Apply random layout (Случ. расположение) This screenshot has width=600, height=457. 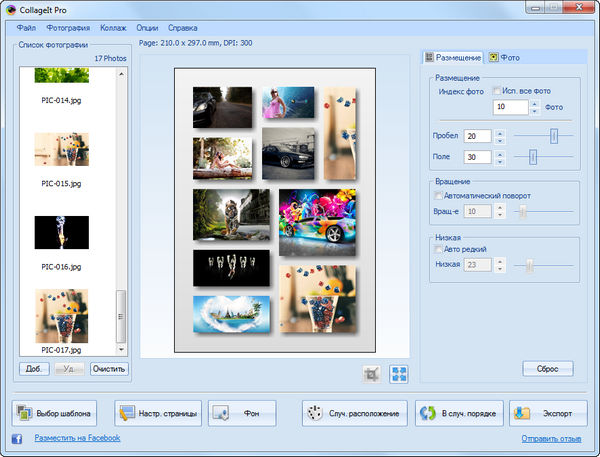pyautogui.click(x=355, y=413)
